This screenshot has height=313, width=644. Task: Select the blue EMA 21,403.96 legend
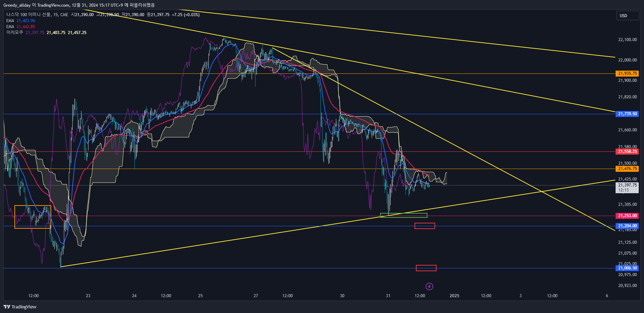21,21
